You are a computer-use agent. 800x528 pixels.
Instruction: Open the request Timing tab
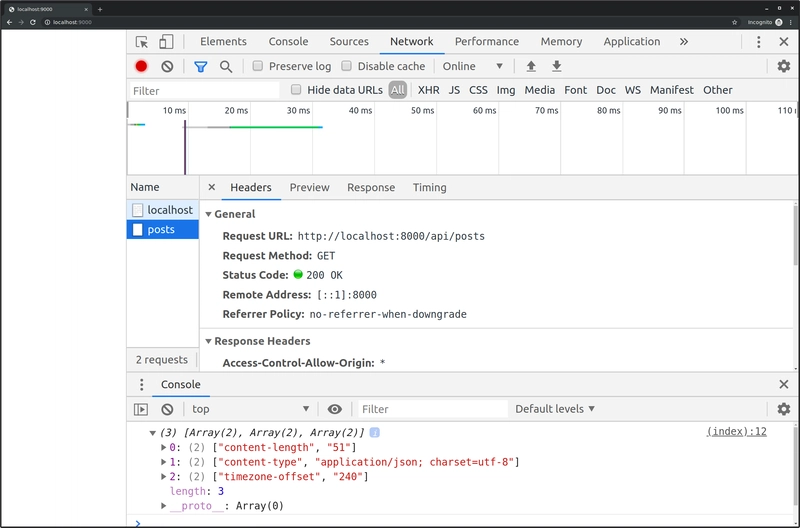coord(430,188)
